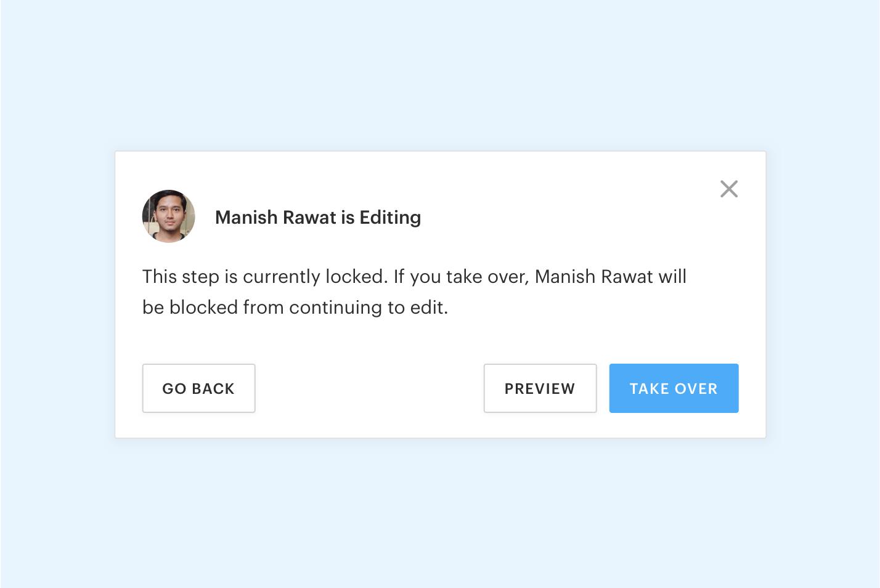Click white space between Go Back and Preview
880x588 pixels.
tap(370, 388)
